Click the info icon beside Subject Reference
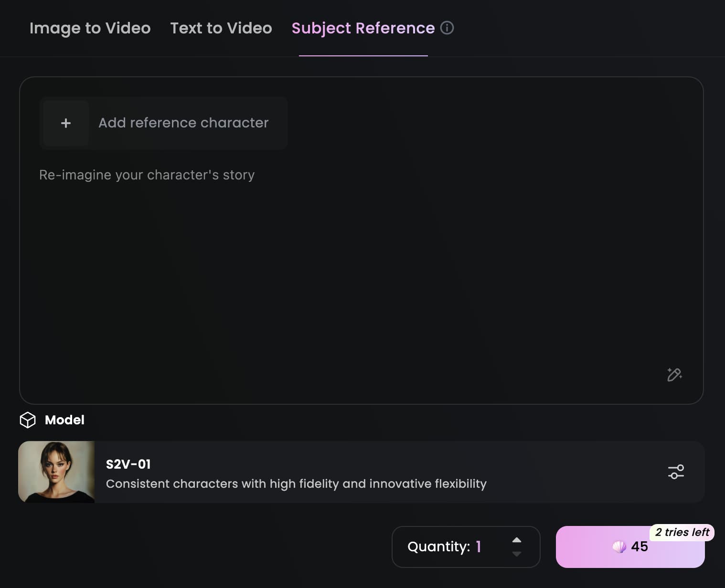The width and height of the screenshot is (725, 588). (x=447, y=28)
